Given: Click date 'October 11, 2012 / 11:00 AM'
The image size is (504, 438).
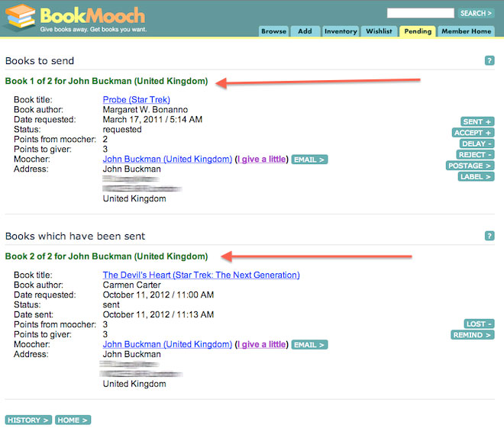Looking at the screenshot, I should (158, 295).
